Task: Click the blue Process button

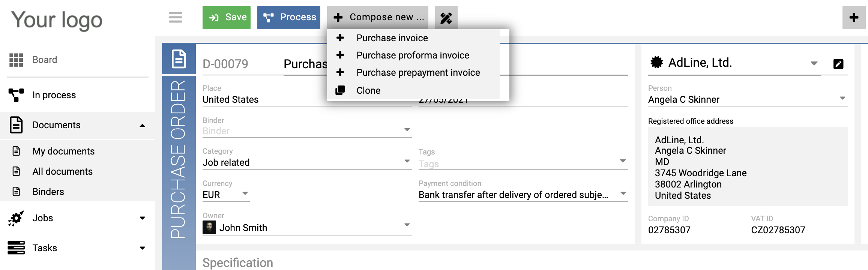Action: [289, 18]
